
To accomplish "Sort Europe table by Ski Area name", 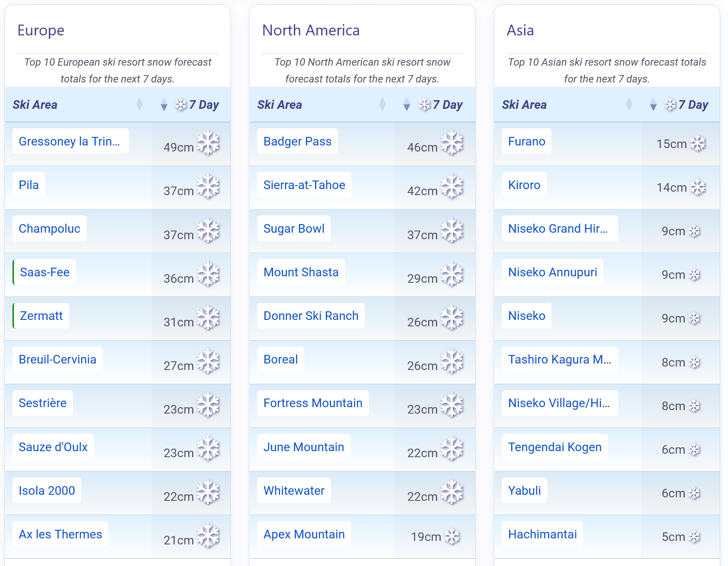I will click(x=139, y=104).
